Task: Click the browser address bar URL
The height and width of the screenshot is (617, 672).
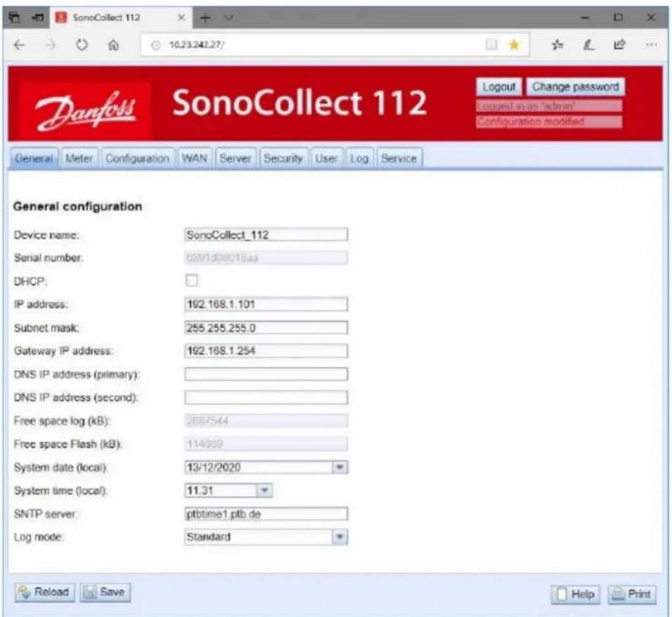Action: [197, 45]
